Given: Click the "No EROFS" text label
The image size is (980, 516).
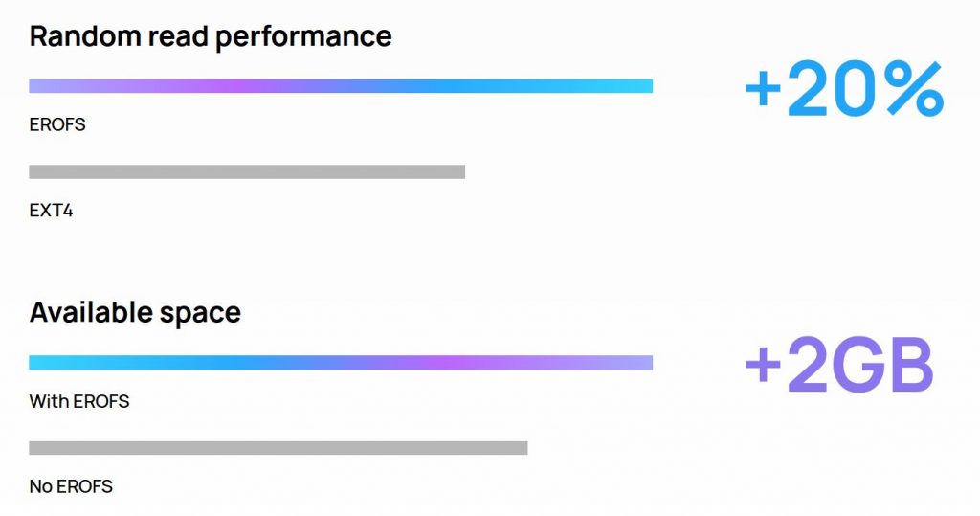Looking at the screenshot, I should [x=71, y=486].
